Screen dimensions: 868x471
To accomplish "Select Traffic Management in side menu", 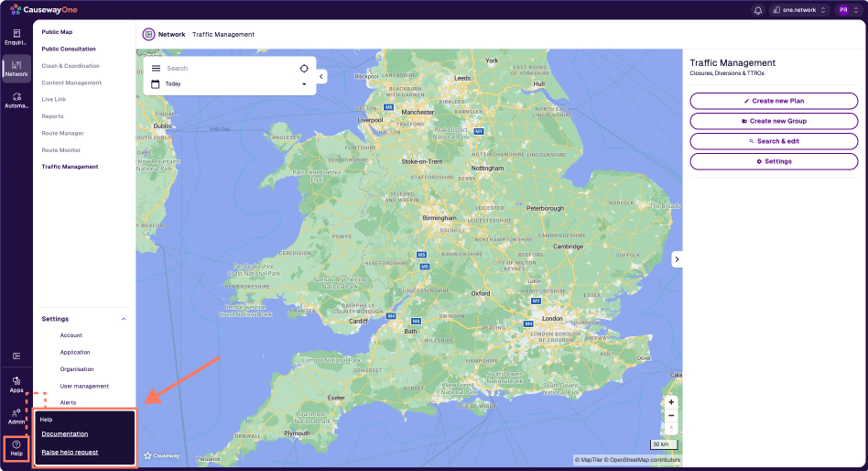I will [70, 167].
